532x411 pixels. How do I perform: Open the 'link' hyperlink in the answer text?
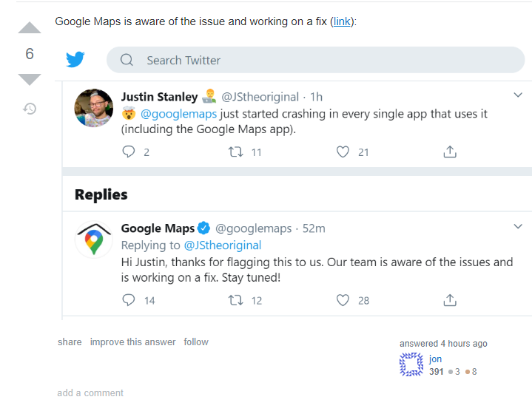[342, 21]
